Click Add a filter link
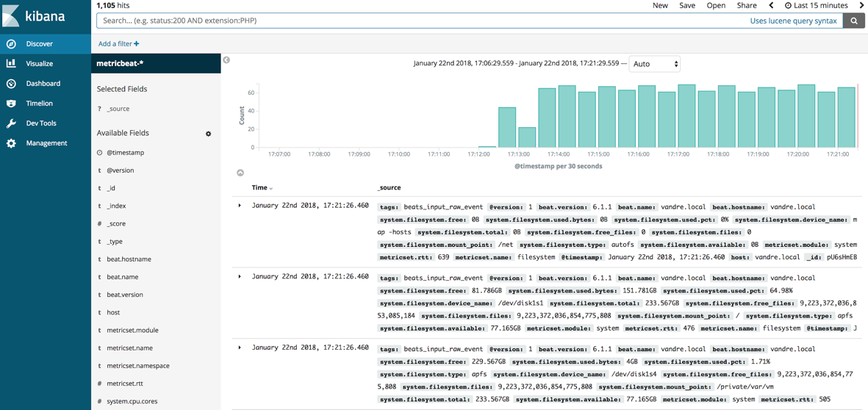This screenshot has width=868, height=410. click(118, 44)
